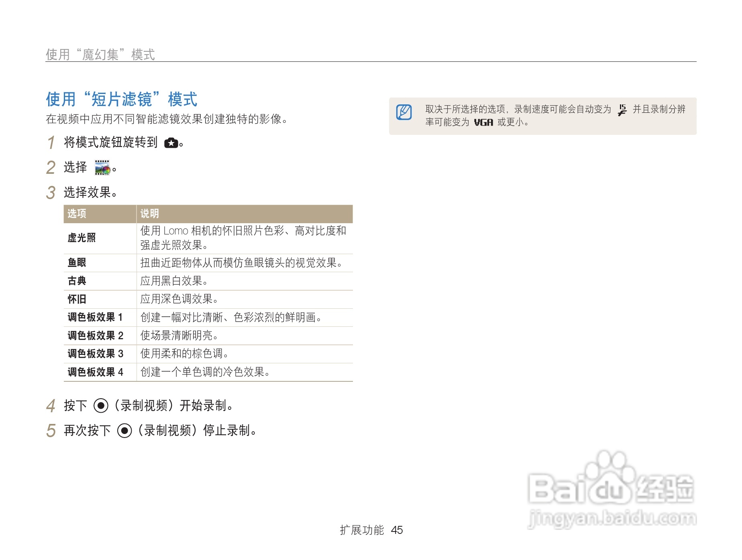Click the page number 45 at bottom
This screenshot has width=742, height=560.
397,530
